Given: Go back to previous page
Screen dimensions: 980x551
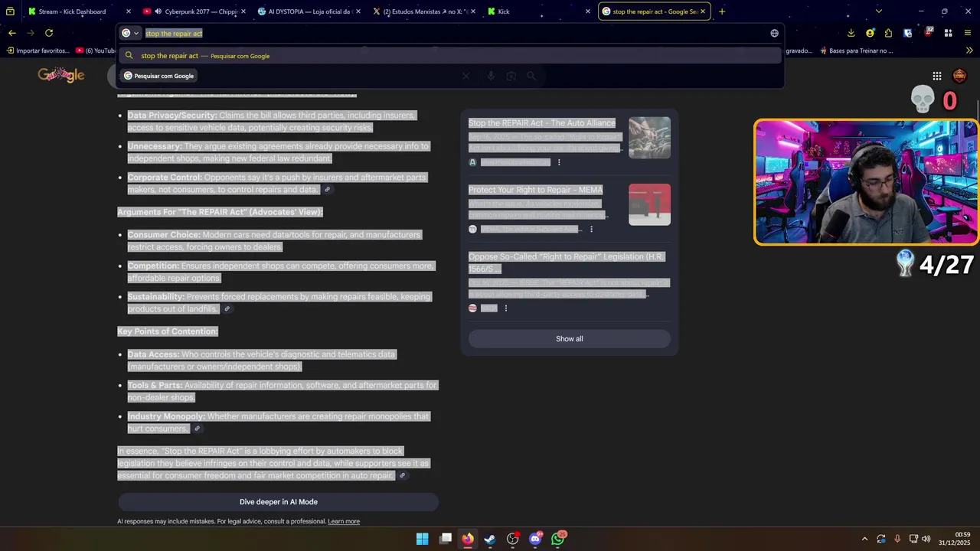Looking at the screenshot, I should (x=11, y=33).
